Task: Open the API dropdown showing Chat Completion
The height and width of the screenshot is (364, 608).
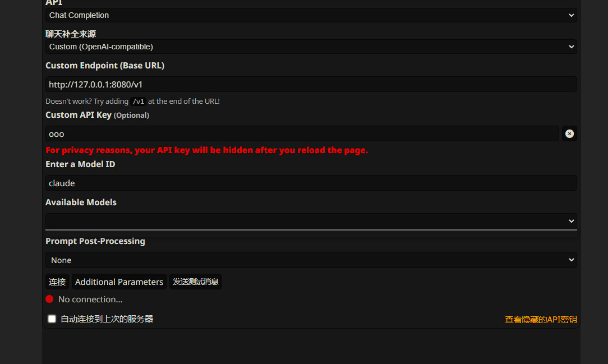Action: pyautogui.click(x=311, y=15)
